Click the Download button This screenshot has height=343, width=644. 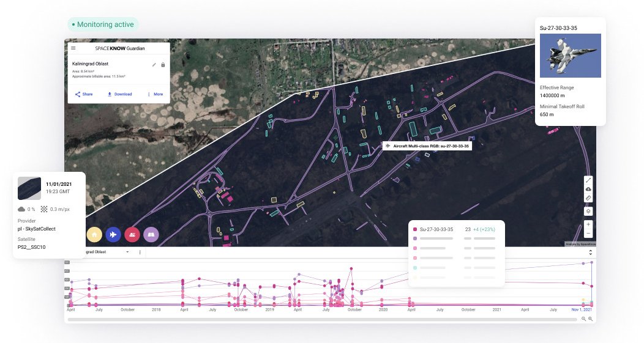pos(119,94)
